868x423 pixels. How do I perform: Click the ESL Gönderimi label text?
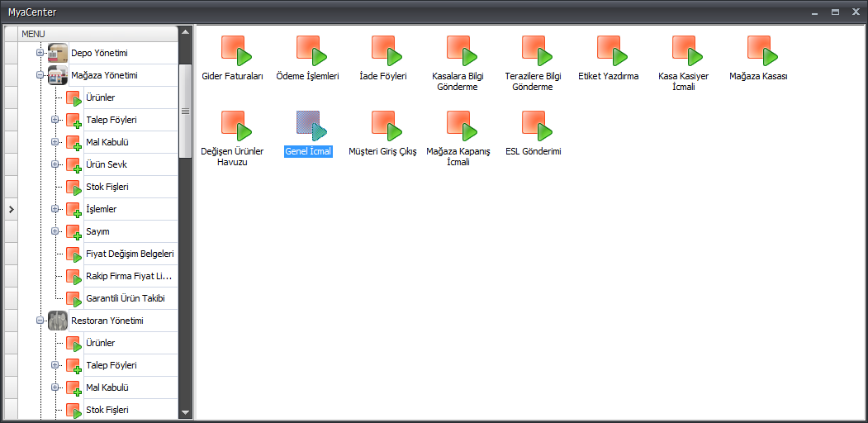coord(534,151)
